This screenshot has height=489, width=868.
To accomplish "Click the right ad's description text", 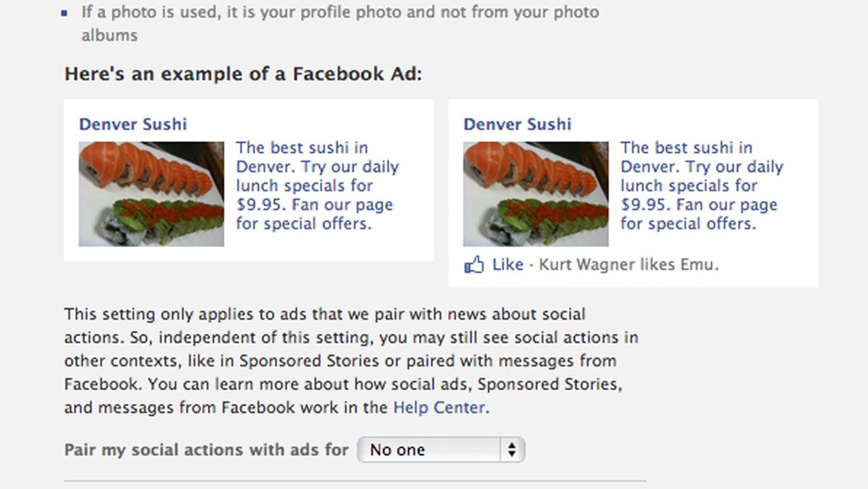I will click(701, 185).
